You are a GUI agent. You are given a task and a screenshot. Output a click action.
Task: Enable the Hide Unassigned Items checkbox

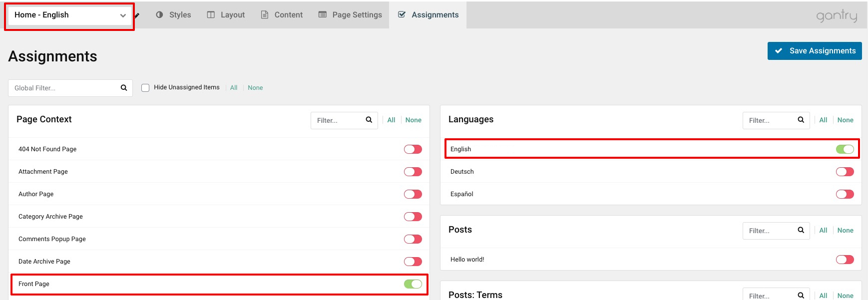[x=145, y=88]
